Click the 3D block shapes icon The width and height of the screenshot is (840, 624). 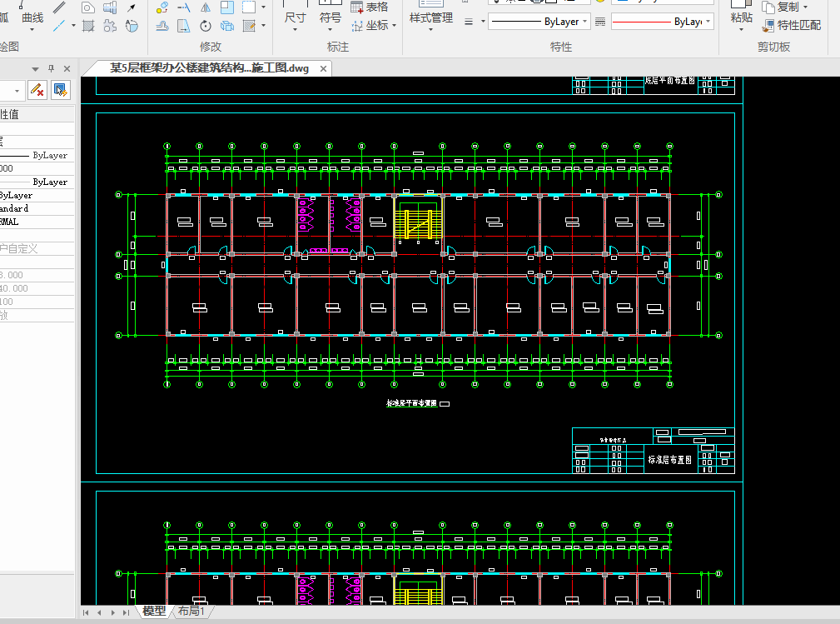[x=110, y=7]
